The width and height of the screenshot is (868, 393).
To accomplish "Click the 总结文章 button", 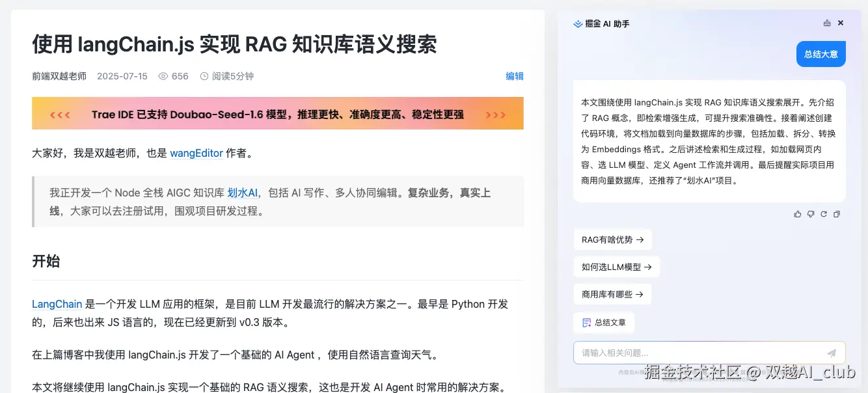I will (604, 322).
